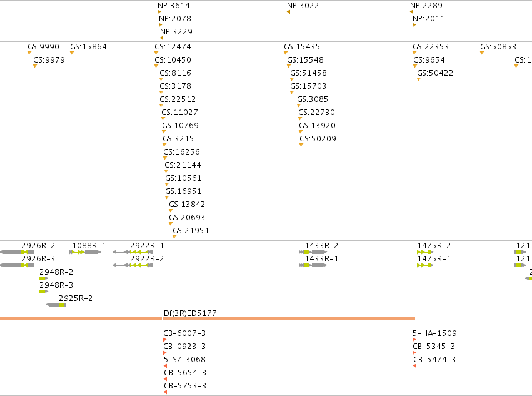The height and width of the screenshot is (396, 532).
Task: Select the 1475R-2 transcript glyph
Action: tap(425, 252)
